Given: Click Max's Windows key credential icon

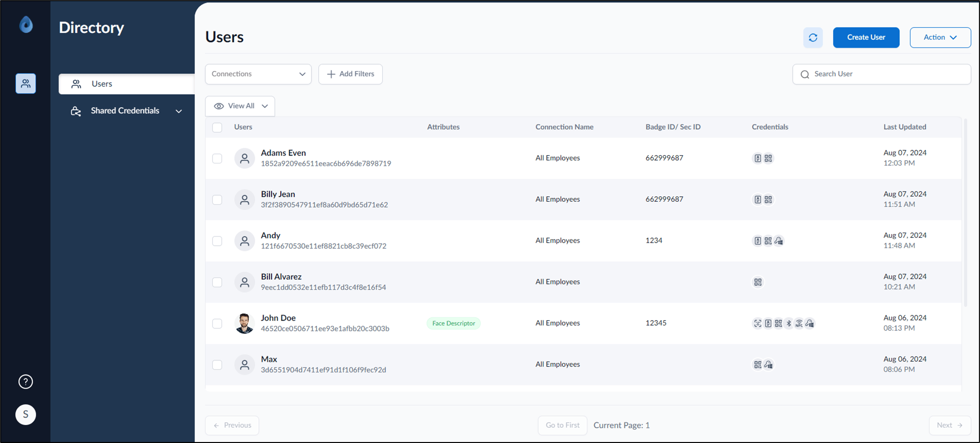Looking at the screenshot, I should [768, 365].
